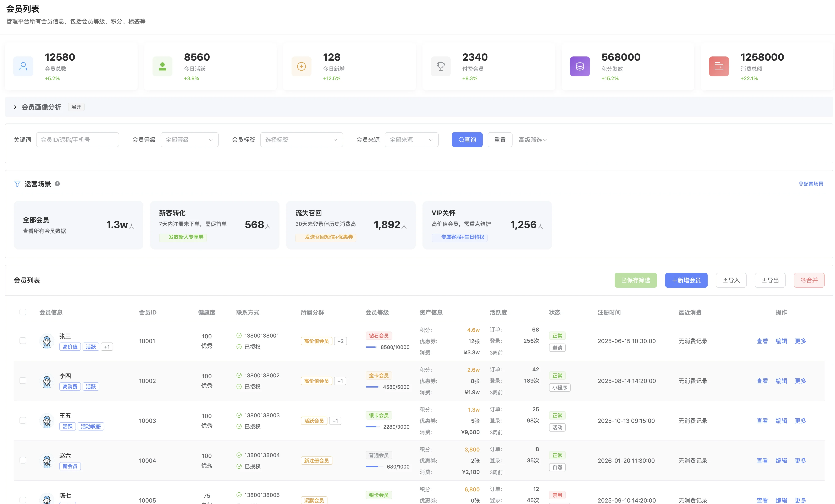
Task: Open the 会员等级 全部等级 dropdown
Action: pos(189,140)
